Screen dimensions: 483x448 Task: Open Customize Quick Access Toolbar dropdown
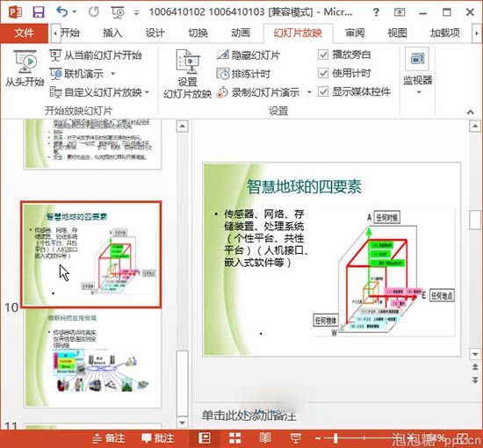pos(136,12)
